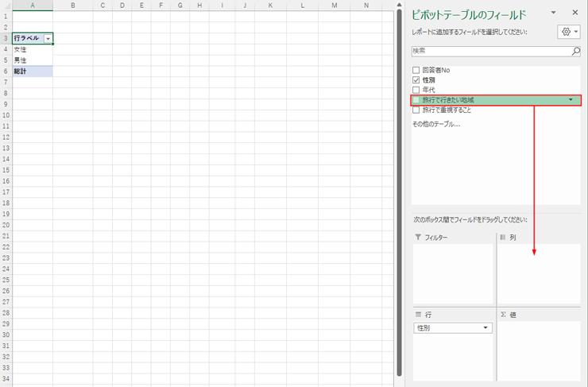Check the 回答者No field checkbox
The width and height of the screenshot is (588, 387).
(416, 71)
